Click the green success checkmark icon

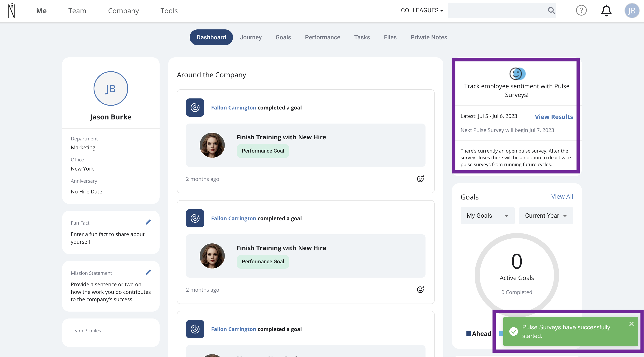[x=513, y=331]
